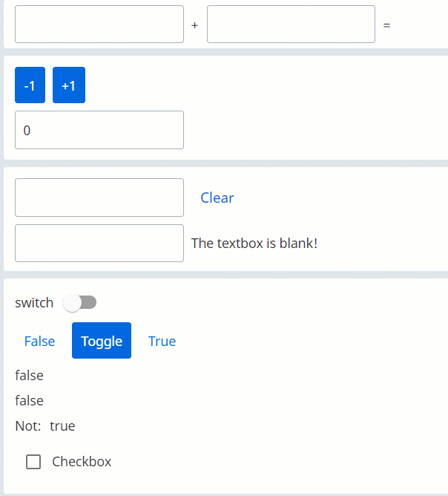Set value with the False button
This screenshot has height=496, width=448.
pos(39,341)
